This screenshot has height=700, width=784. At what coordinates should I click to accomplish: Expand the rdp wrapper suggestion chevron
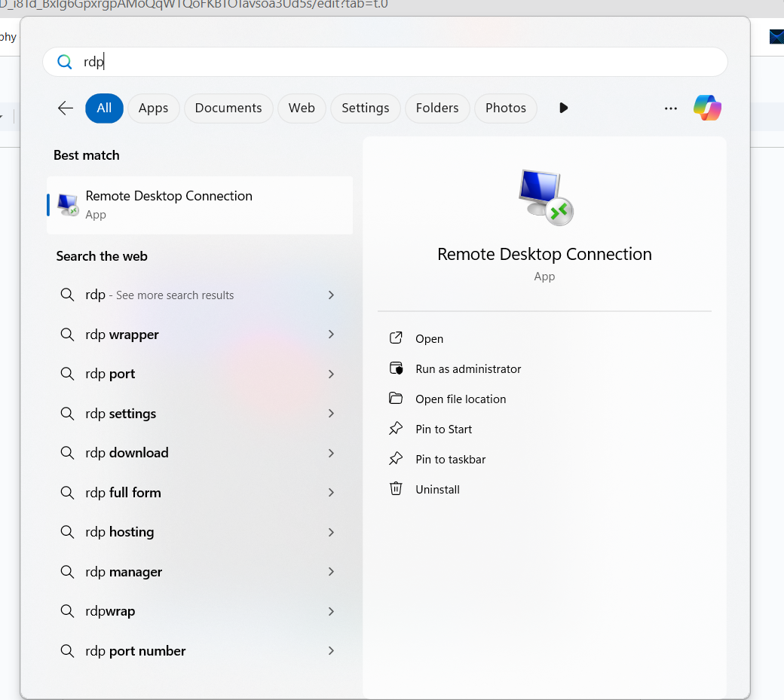pyautogui.click(x=331, y=335)
